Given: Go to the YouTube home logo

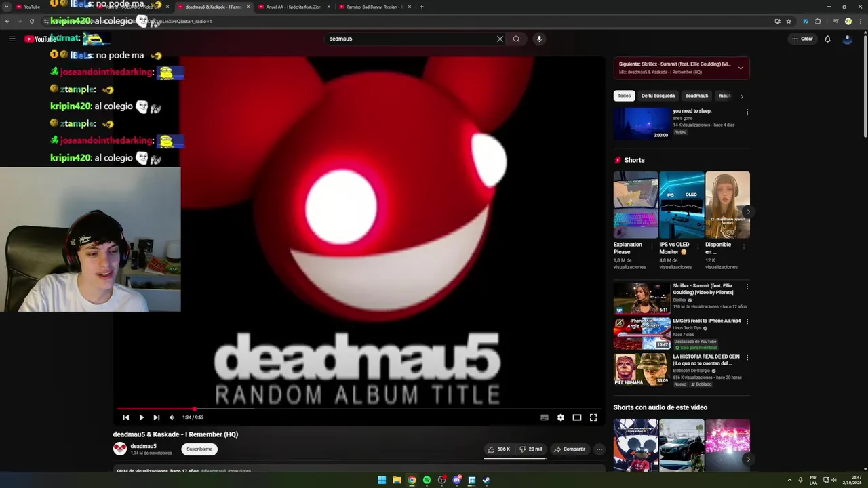Looking at the screenshot, I should pyautogui.click(x=41, y=39).
